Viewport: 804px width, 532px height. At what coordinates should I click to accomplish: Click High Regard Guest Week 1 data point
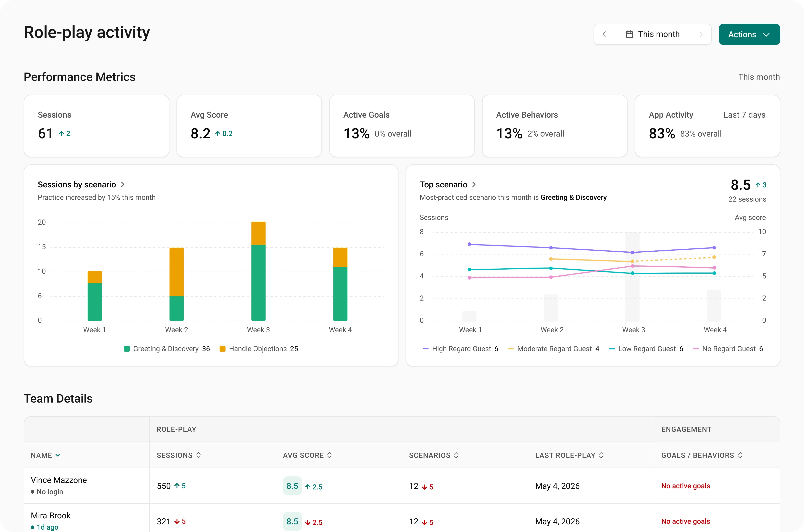pos(470,244)
